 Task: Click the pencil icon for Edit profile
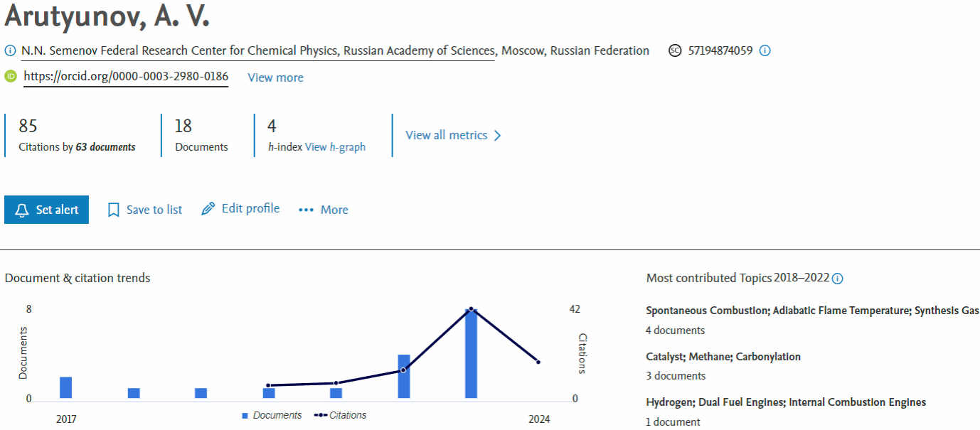pyautogui.click(x=208, y=209)
